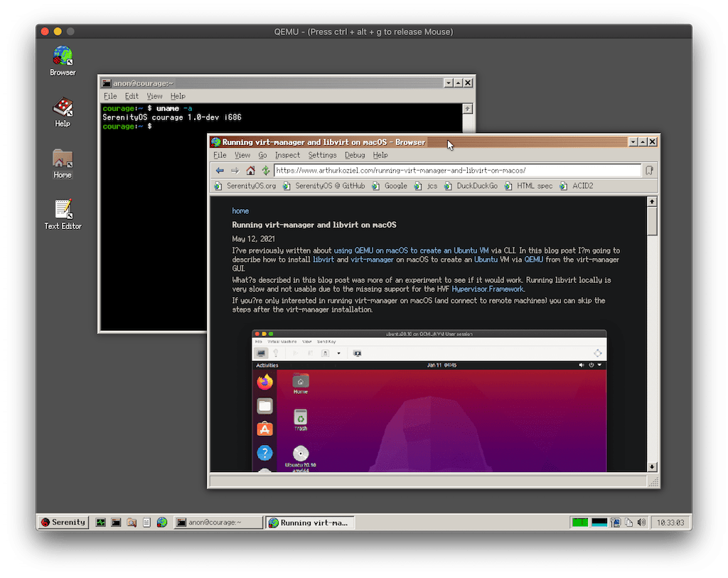Click the macOS red close button of QEMU
This screenshot has width=728, height=578.
tap(45, 31)
